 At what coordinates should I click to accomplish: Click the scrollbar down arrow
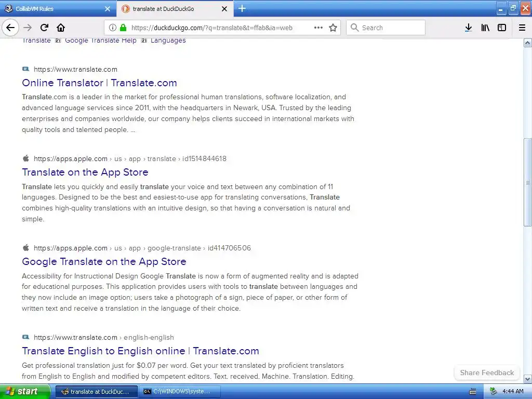[x=528, y=379]
